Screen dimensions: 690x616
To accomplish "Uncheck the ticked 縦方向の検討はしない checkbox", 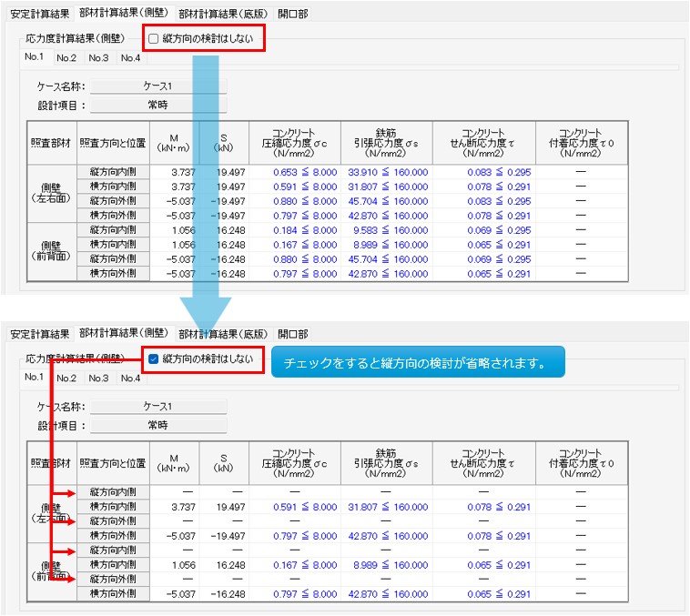I will (153, 358).
